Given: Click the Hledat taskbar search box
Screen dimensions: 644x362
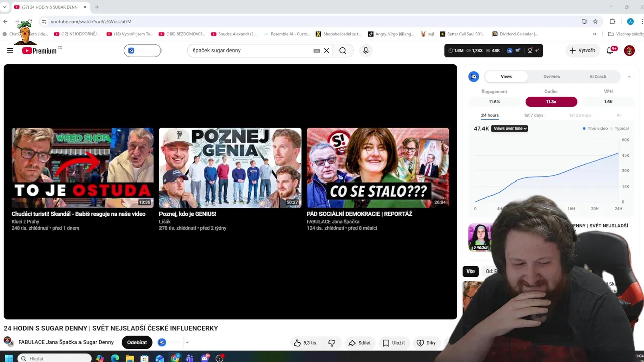Looking at the screenshot, I should tap(54, 358).
